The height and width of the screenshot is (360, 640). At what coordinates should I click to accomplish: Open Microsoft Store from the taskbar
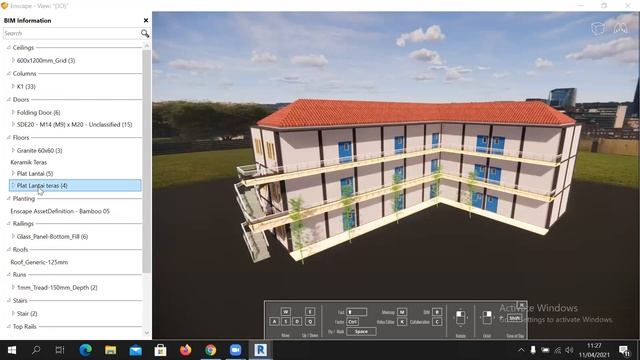[160, 350]
